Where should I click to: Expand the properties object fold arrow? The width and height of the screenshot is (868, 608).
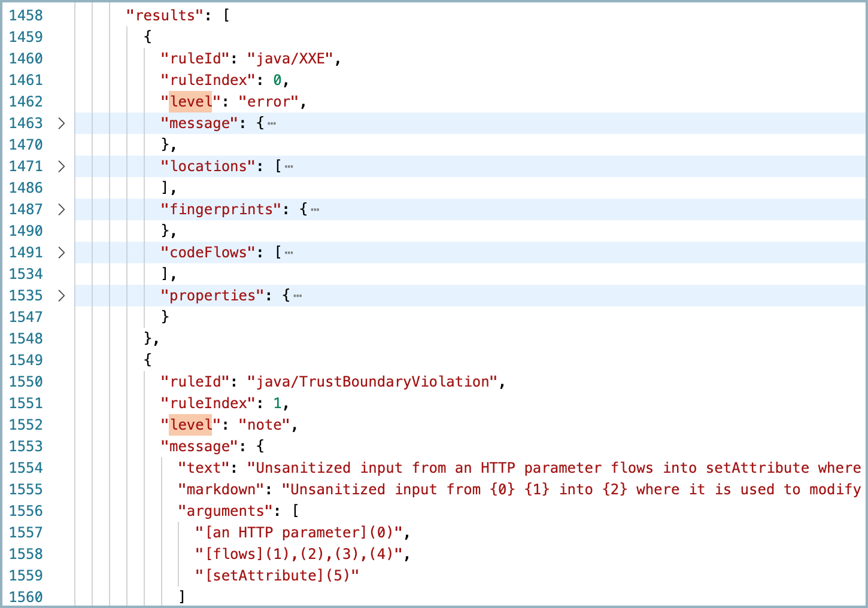(x=60, y=296)
